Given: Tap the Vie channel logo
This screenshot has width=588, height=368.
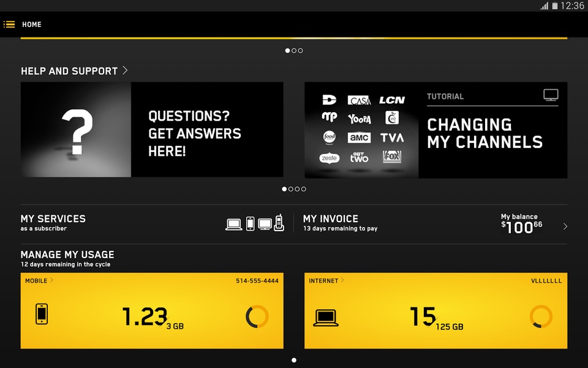Looking at the screenshot, I should [392, 118].
